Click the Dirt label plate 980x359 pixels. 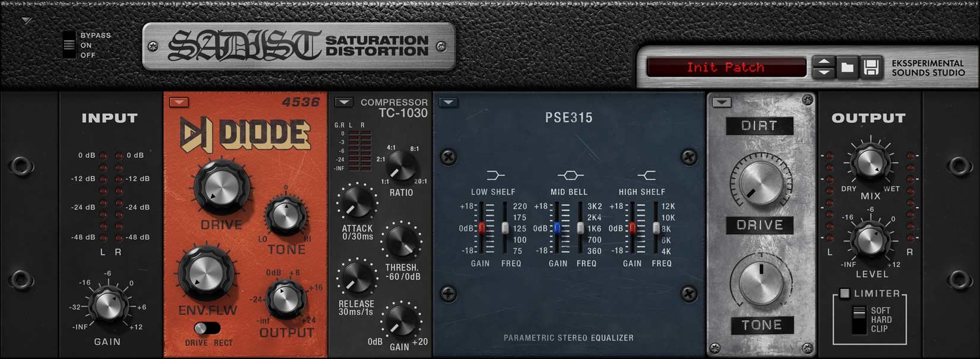(x=759, y=126)
